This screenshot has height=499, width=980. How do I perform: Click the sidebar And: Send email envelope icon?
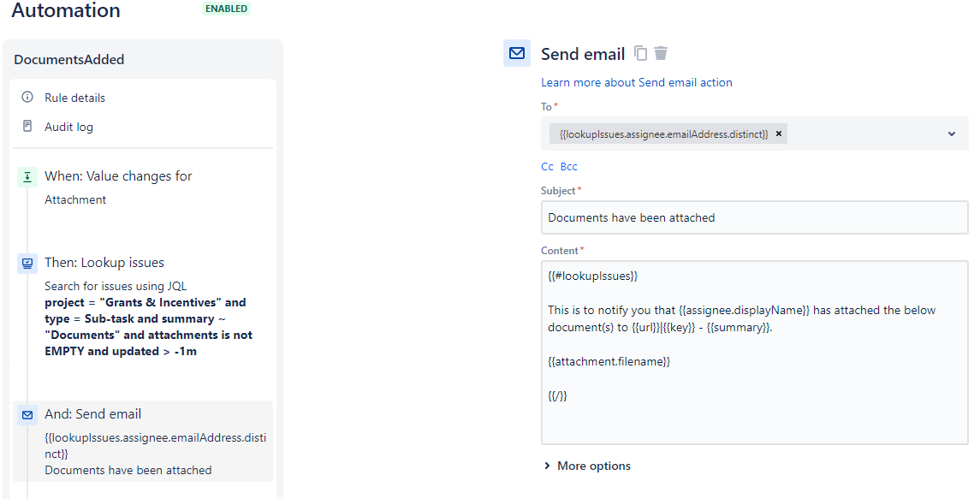pos(27,413)
